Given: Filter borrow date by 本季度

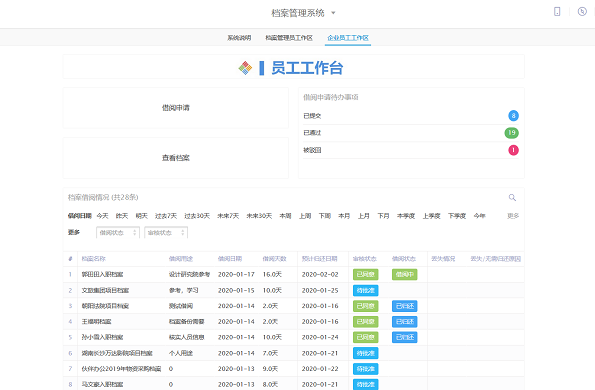Looking at the screenshot, I should coord(406,216).
